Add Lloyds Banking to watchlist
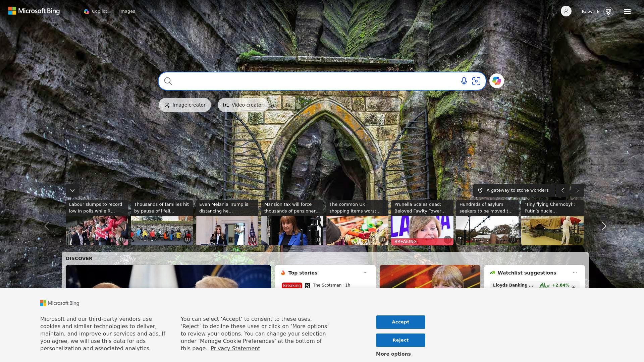Image resolution: width=644 pixels, height=362 pixels. pos(574,287)
